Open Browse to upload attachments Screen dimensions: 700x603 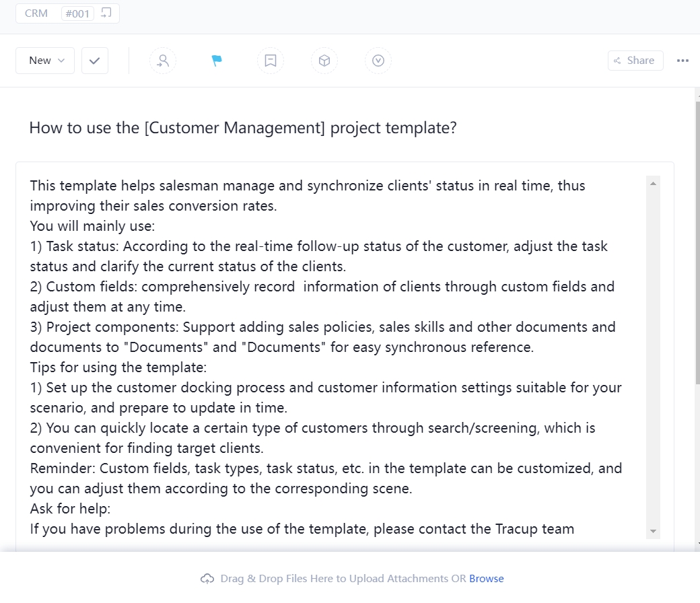487,578
